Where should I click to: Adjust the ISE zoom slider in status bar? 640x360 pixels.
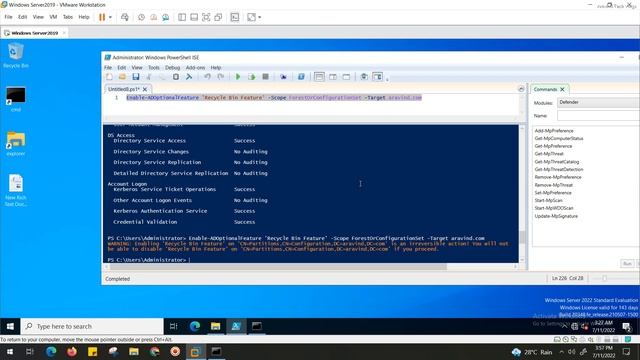pyautogui.click(x=605, y=278)
